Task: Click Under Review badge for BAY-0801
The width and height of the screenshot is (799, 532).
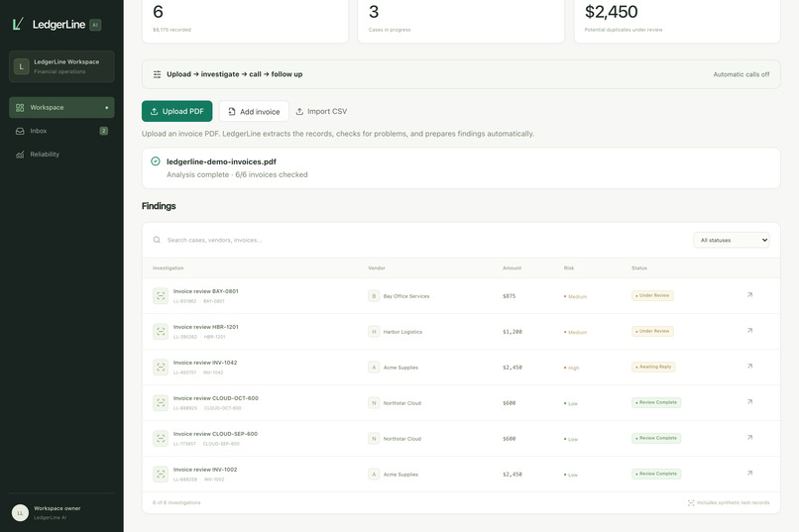Action: 652,295
